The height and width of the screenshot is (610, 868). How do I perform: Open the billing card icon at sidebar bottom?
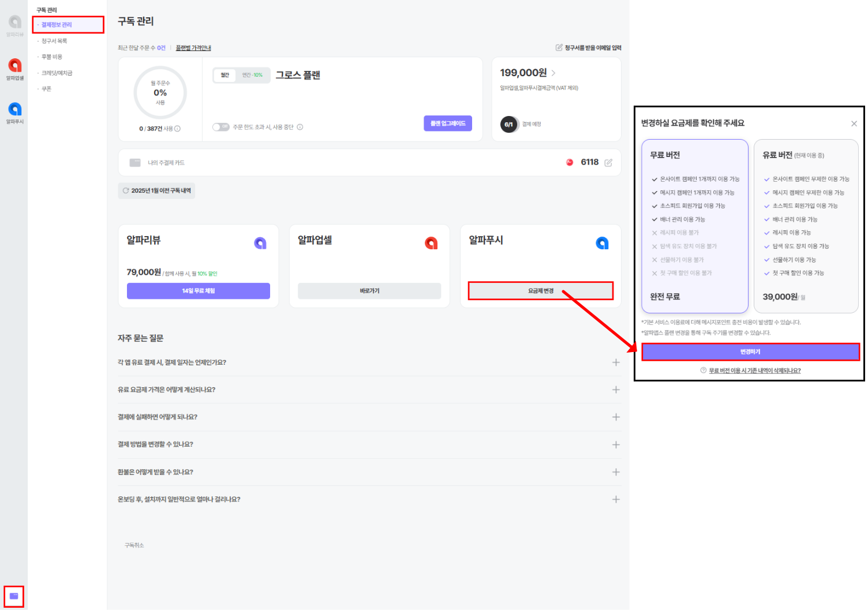tap(14, 596)
